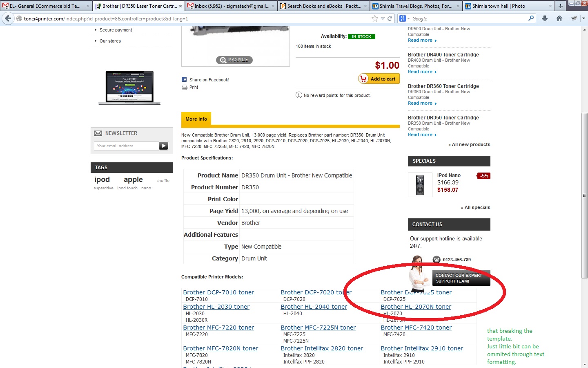Go to browser Home page icon
This screenshot has width=588, height=368.
pos(559,18)
